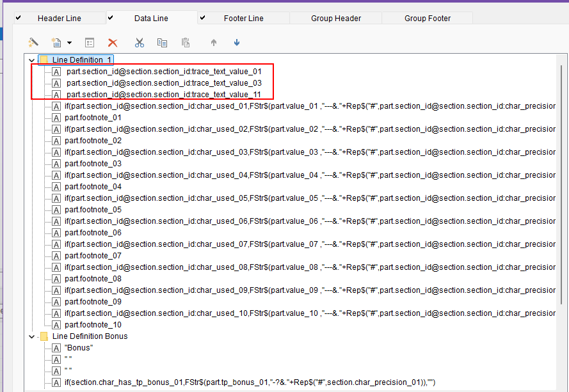Open the Group Footer tab

coord(427,18)
